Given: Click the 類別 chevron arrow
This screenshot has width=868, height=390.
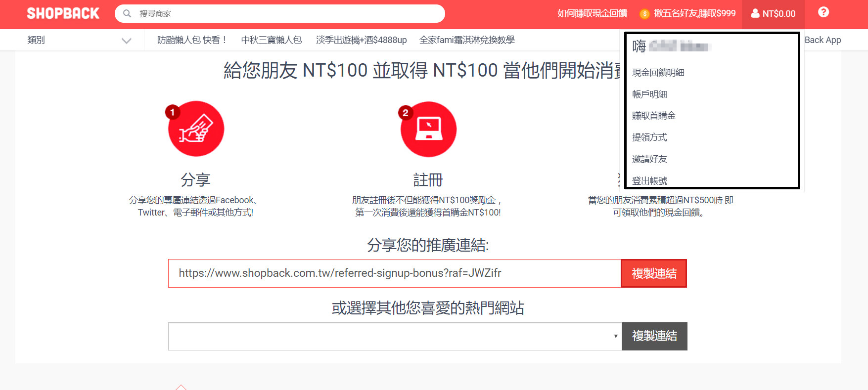Looking at the screenshot, I should click(127, 41).
